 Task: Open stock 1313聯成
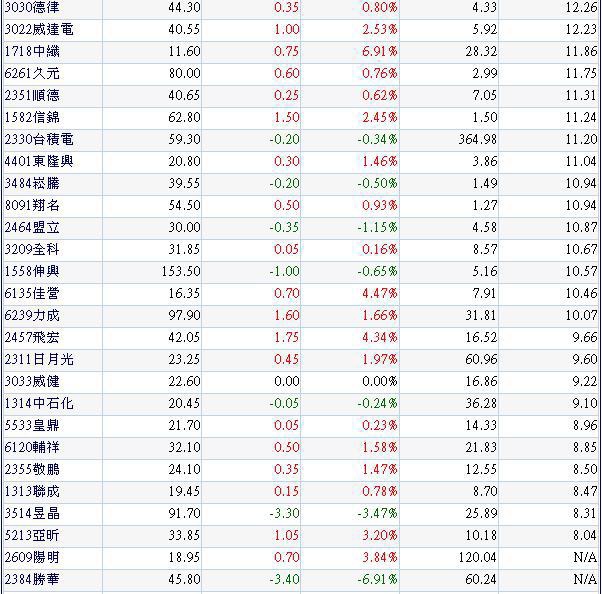32,491
